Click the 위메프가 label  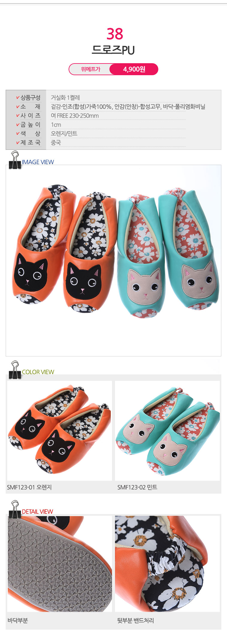pos(90,69)
